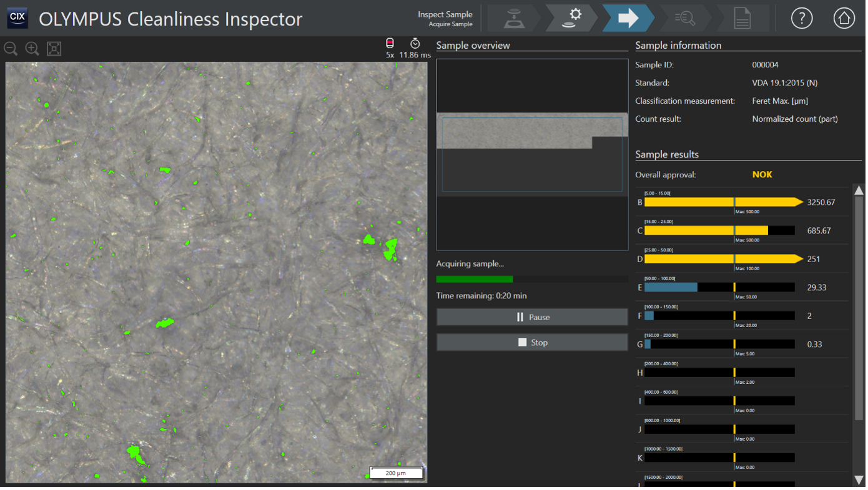Click the class B result bar

tap(719, 202)
